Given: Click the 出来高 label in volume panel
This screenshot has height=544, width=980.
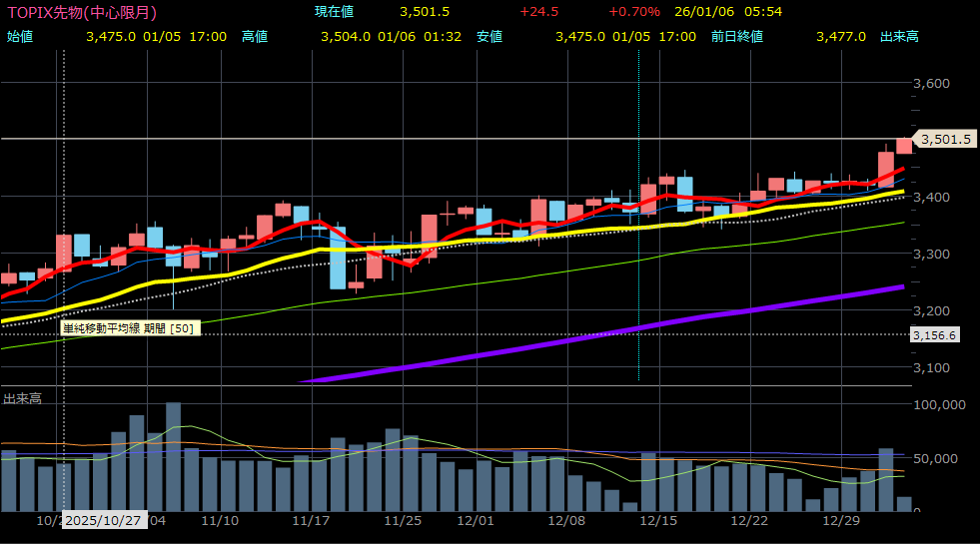Looking at the screenshot, I should click(22, 398).
